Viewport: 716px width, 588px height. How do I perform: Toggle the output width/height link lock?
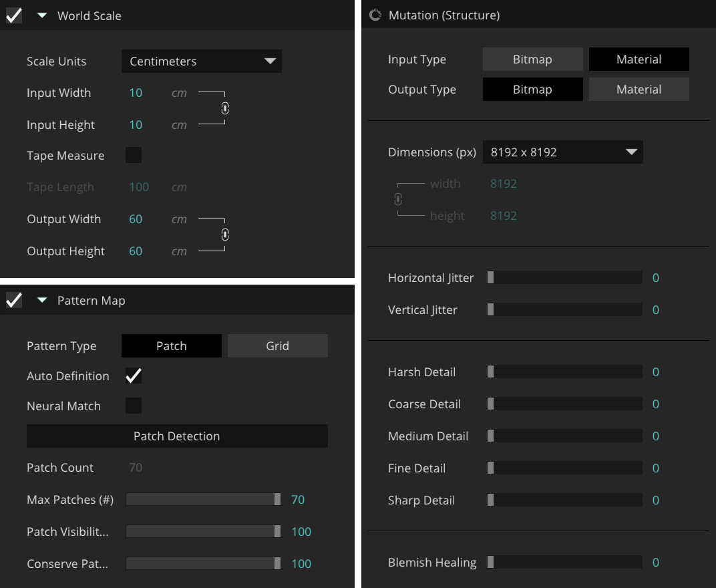tap(224, 235)
